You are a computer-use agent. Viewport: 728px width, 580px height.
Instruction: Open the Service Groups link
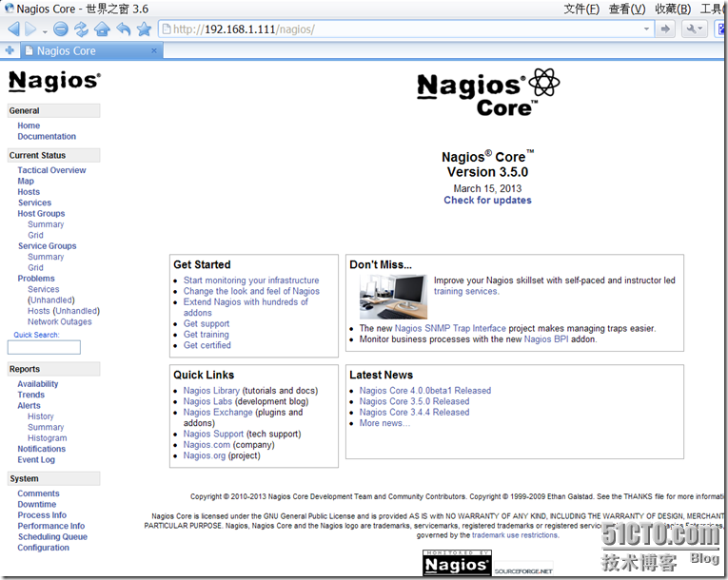click(48, 246)
